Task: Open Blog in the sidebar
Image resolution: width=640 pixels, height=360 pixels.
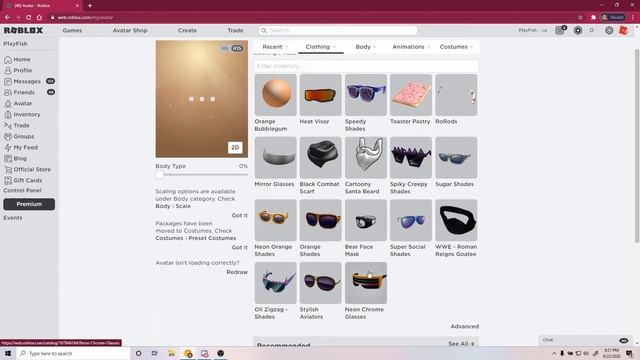Action: pos(16,159)
